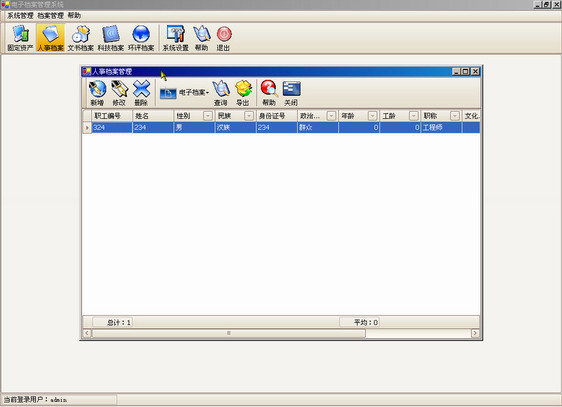Click the cell with 汉族
Screen dimensions: 562x407
coord(235,128)
